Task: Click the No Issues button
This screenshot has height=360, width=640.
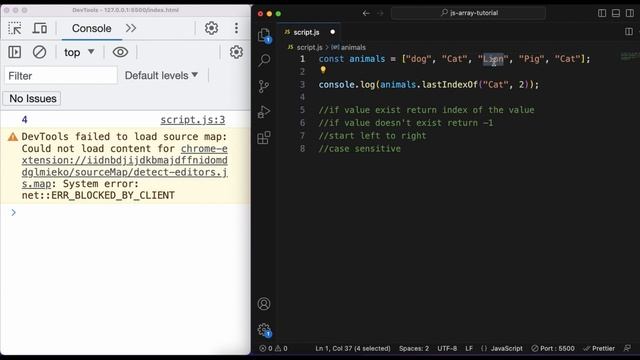Action: (x=33, y=98)
